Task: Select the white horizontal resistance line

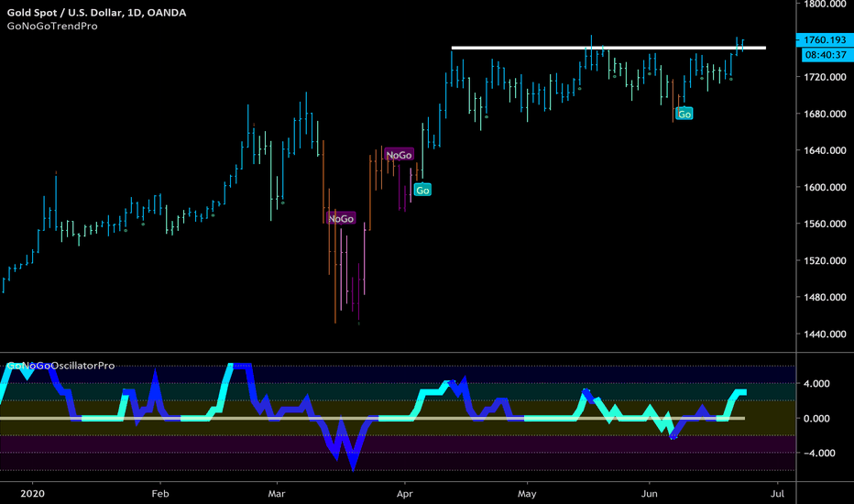Action: click(x=608, y=48)
